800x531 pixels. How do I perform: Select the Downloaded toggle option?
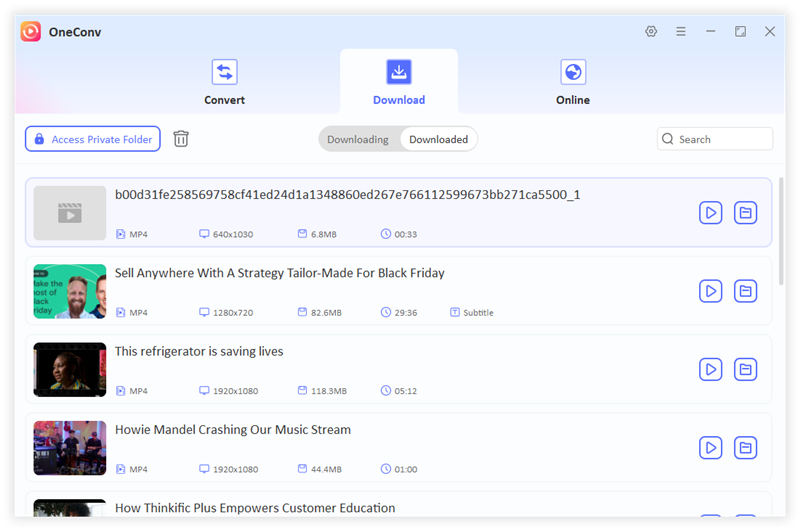(438, 139)
